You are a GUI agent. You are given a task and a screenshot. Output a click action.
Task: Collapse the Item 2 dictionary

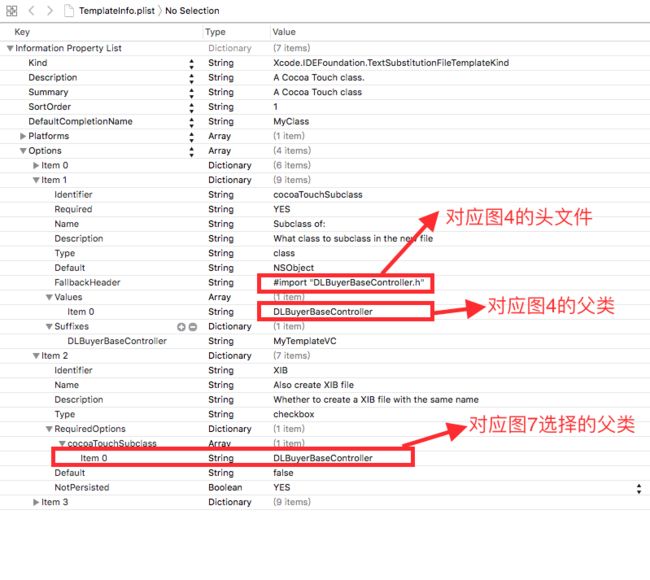[x=36, y=356]
